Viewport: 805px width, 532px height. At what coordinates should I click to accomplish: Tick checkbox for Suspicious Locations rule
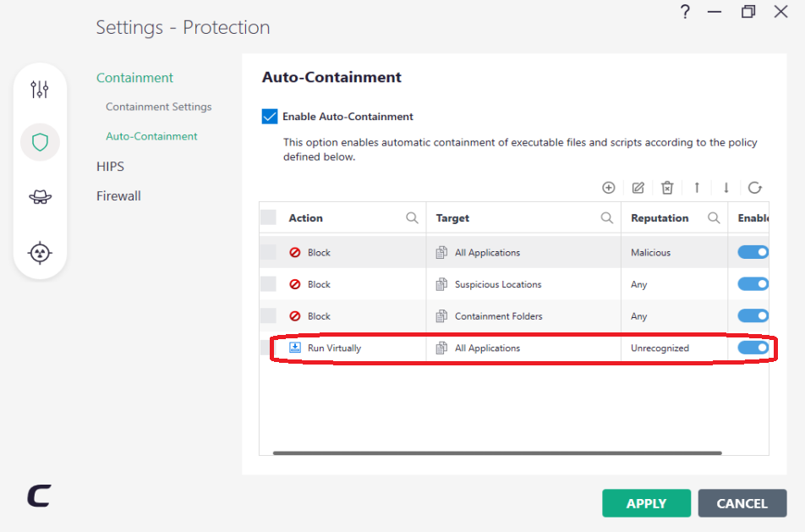(268, 284)
